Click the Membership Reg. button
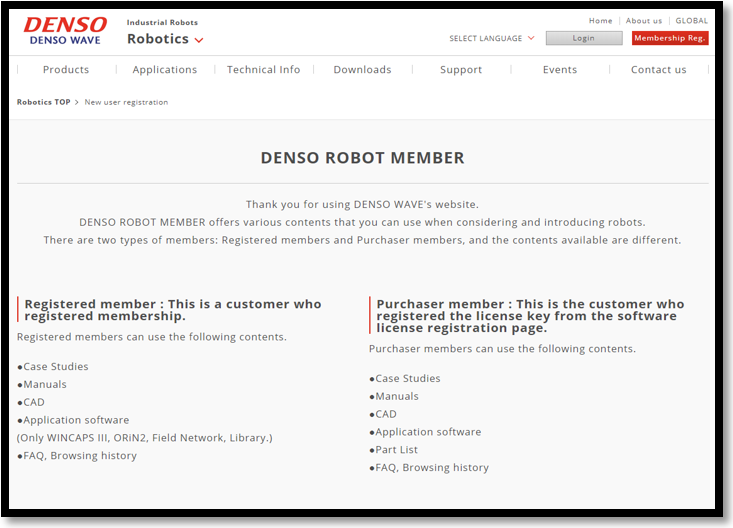 (669, 38)
